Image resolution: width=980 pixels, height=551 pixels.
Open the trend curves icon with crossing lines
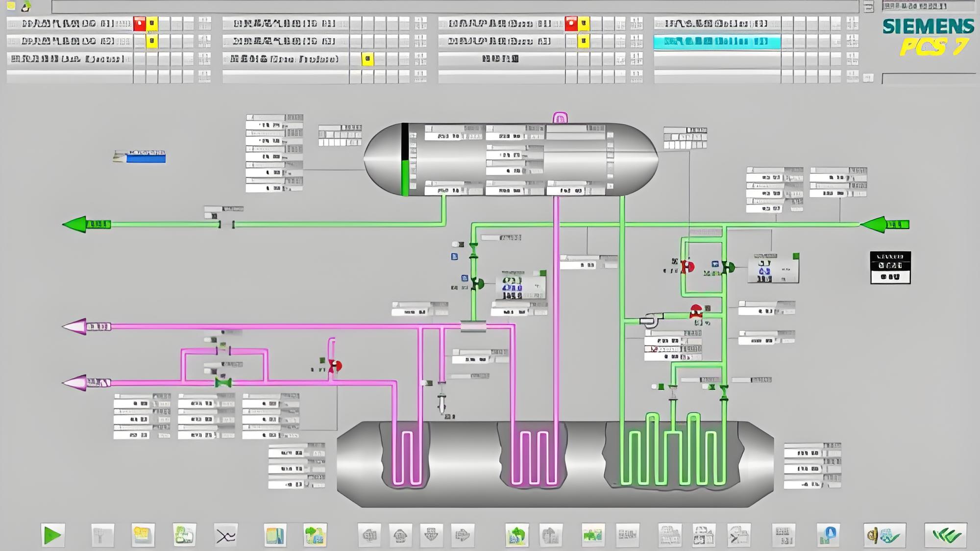[226, 535]
